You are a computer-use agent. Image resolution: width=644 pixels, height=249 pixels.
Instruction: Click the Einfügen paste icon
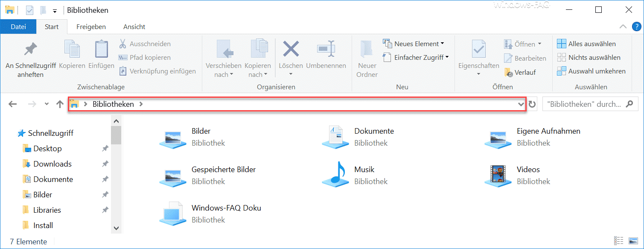click(x=101, y=49)
